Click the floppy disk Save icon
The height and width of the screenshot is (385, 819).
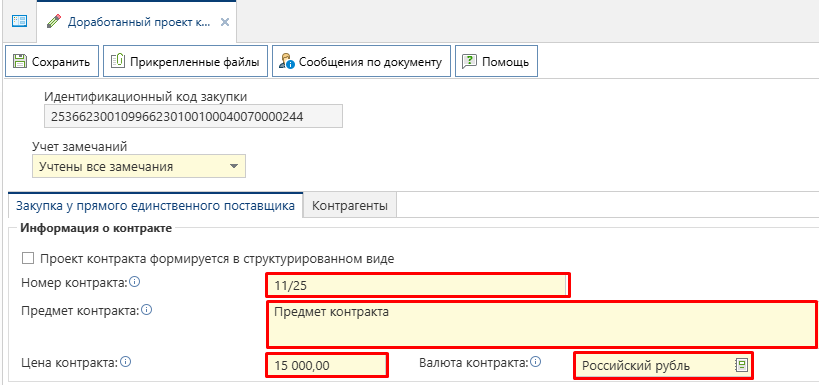pos(20,62)
